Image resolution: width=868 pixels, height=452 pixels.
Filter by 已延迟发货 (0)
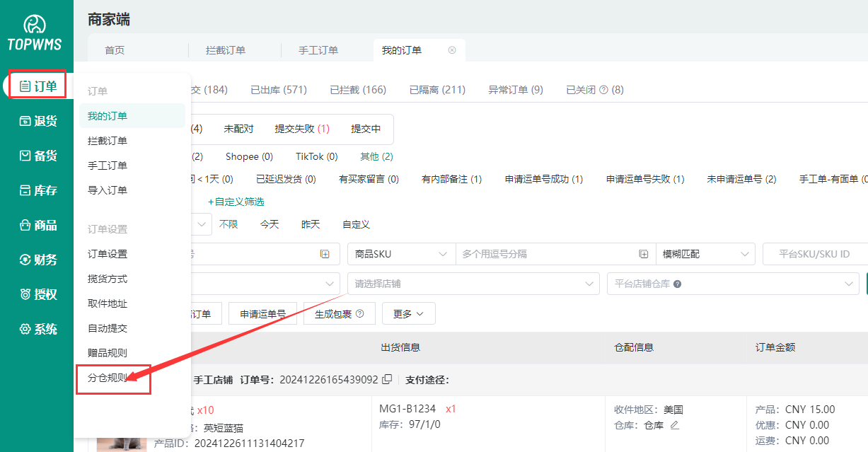click(286, 179)
